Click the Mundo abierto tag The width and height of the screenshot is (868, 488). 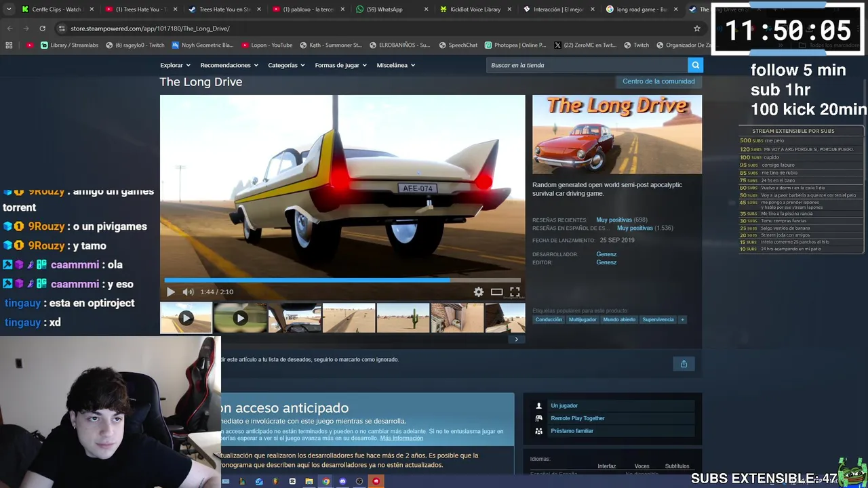click(x=619, y=320)
